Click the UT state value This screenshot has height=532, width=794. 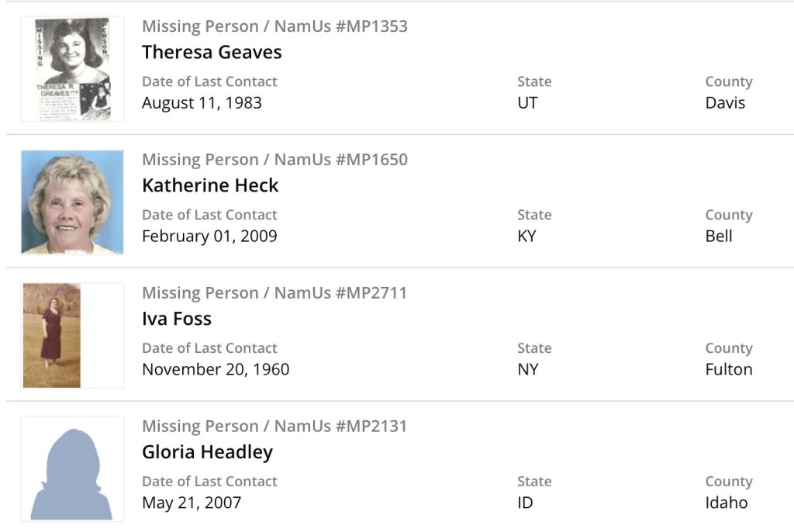[x=527, y=102]
